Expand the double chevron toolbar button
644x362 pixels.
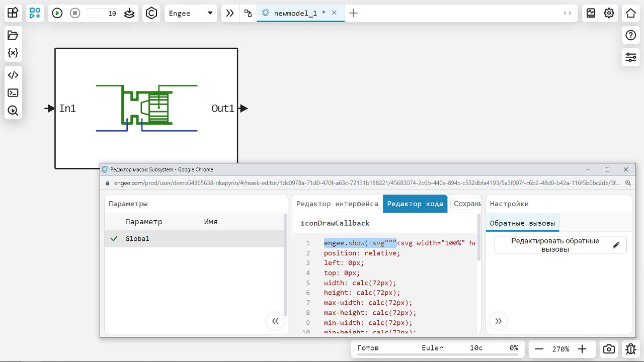(230, 13)
